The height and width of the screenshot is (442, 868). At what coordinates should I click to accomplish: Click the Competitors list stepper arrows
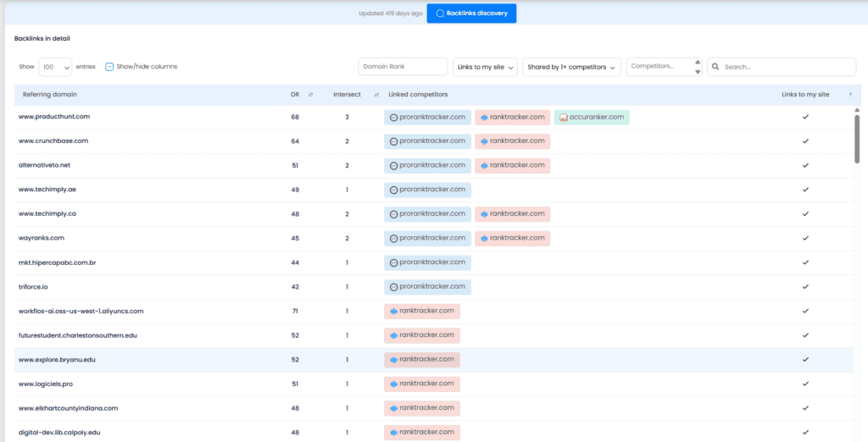(x=698, y=67)
